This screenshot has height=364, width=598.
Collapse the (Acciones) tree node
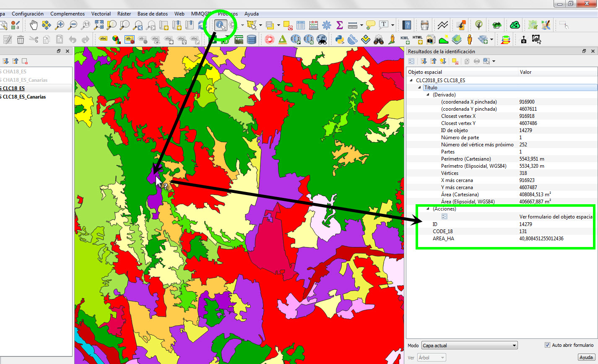(429, 209)
